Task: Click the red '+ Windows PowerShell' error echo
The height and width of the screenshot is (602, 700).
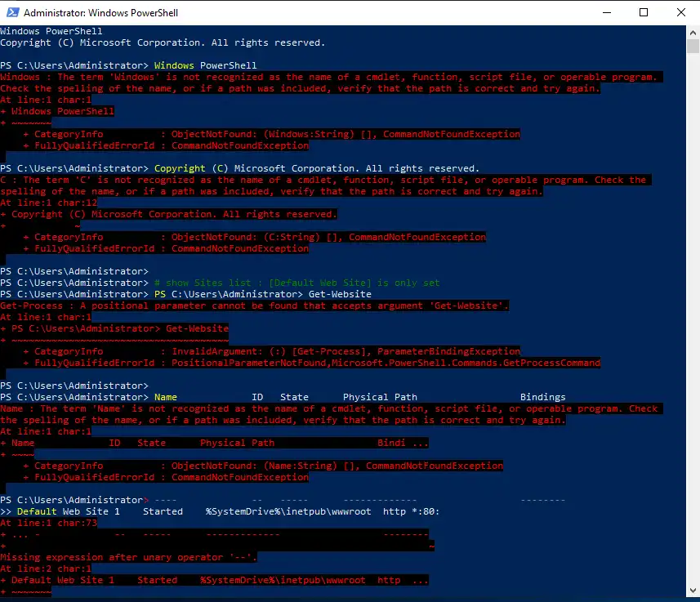Action: click(57, 111)
